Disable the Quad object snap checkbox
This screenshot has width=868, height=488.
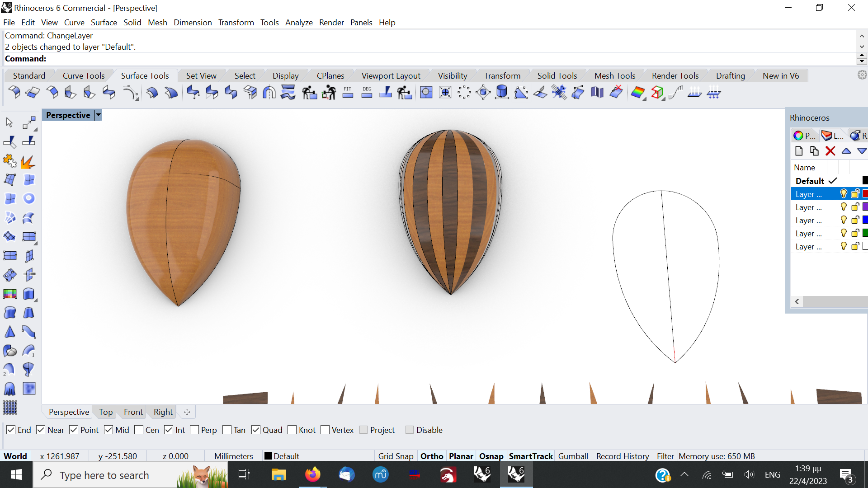[256, 430]
